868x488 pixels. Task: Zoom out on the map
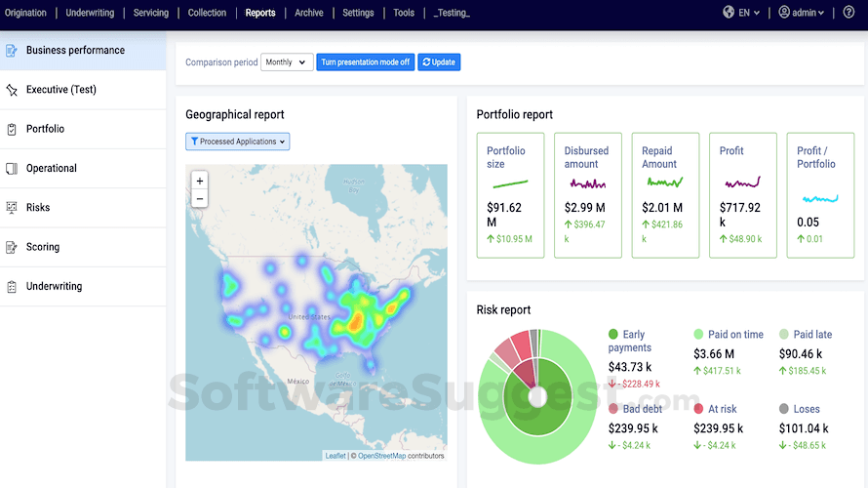pos(200,199)
